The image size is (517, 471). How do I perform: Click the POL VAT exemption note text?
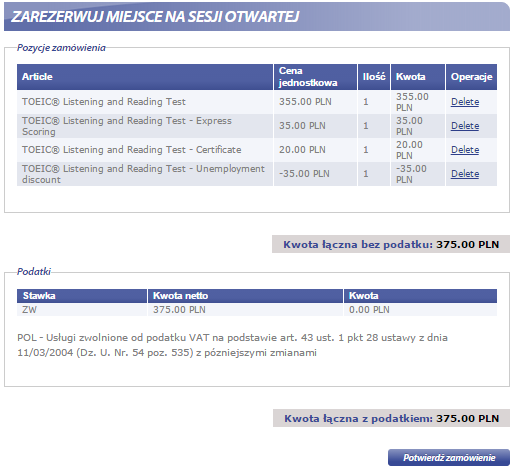pos(232,345)
